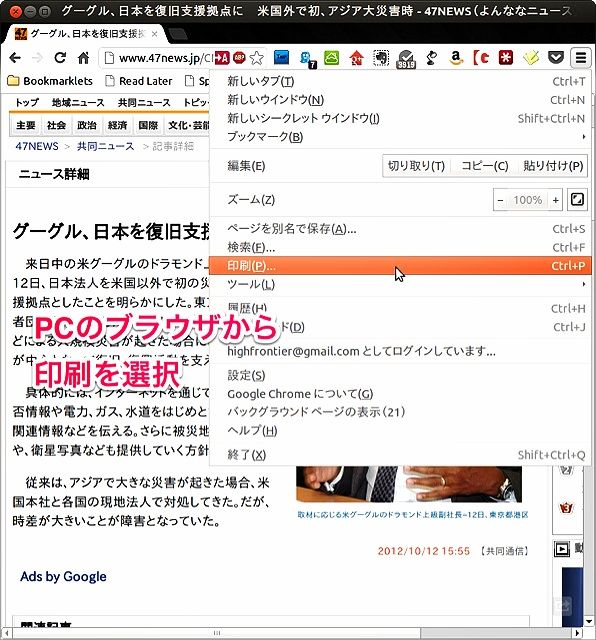Click the checkmark icon with 3919 badge
This screenshot has height=640, width=596.
pos(406,59)
